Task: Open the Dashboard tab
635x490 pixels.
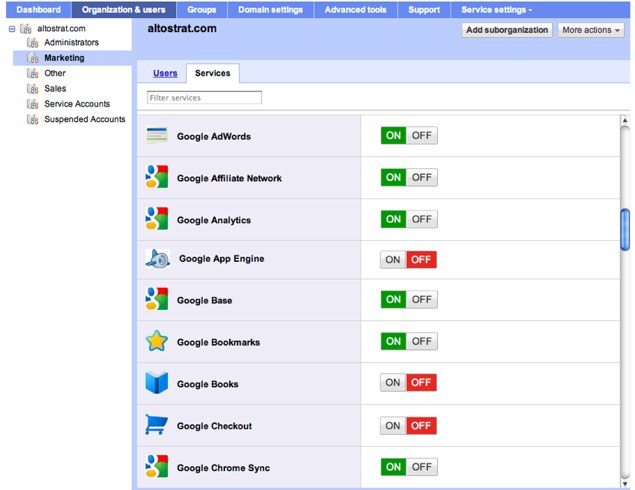Action: [x=38, y=10]
